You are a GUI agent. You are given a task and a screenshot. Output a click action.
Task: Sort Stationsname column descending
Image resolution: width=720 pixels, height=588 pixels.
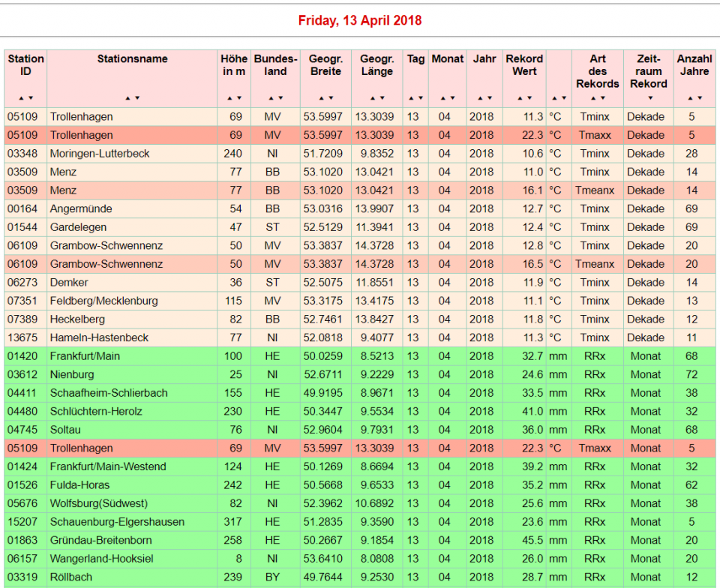pos(137,98)
